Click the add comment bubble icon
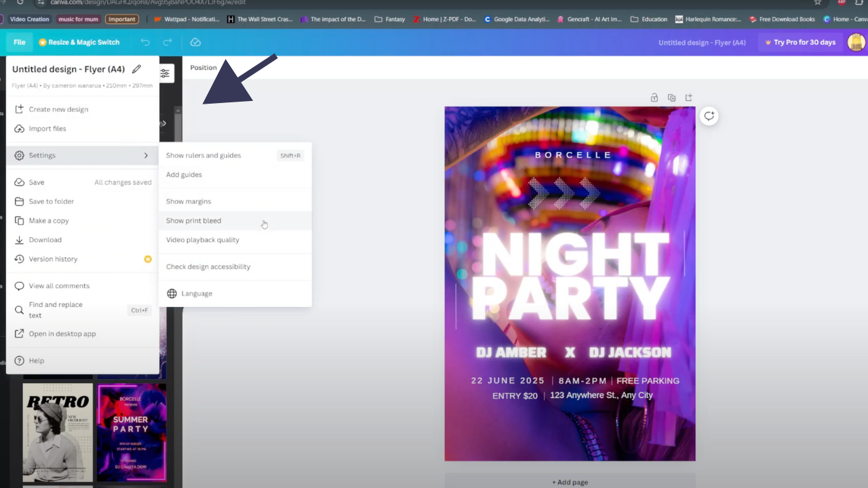This screenshot has width=868, height=488. pyautogui.click(x=709, y=116)
